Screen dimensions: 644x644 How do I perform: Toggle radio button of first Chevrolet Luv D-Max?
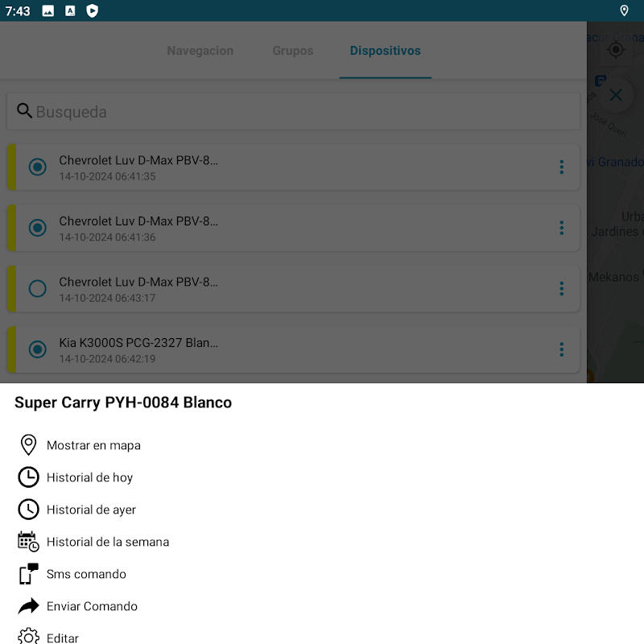tap(37, 167)
